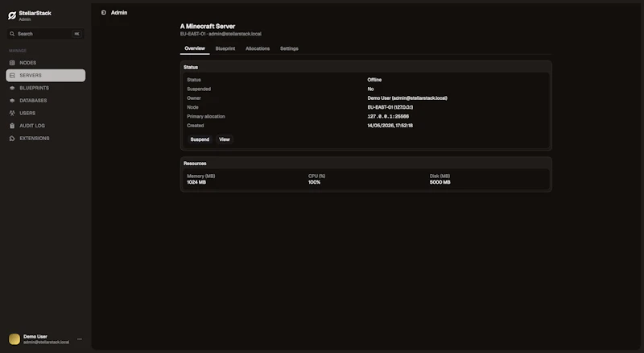Viewport: 644px width, 353px height.
Task: Click the 'Resources' card heading
Action: click(195, 164)
